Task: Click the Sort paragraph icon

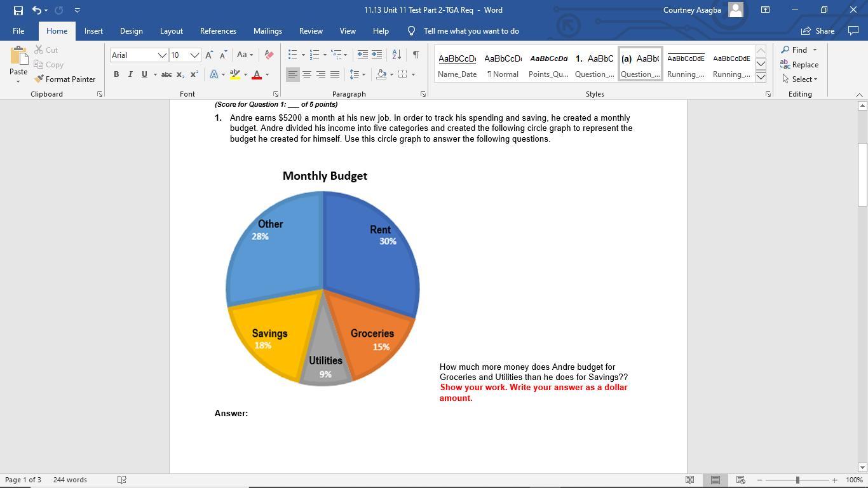Action: pyautogui.click(x=397, y=55)
